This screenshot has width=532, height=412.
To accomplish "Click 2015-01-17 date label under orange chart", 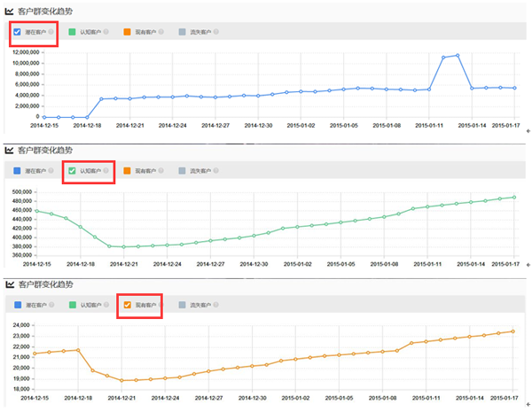I will tap(505, 398).
